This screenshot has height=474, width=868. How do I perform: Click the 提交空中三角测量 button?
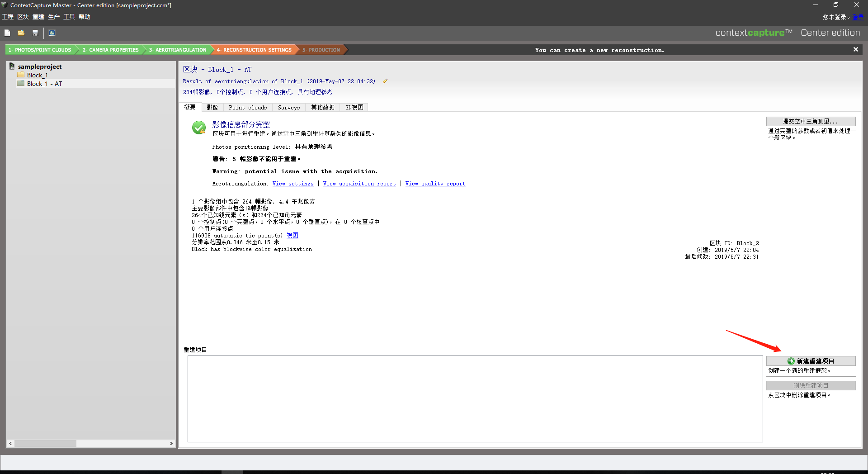click(811, 121)
